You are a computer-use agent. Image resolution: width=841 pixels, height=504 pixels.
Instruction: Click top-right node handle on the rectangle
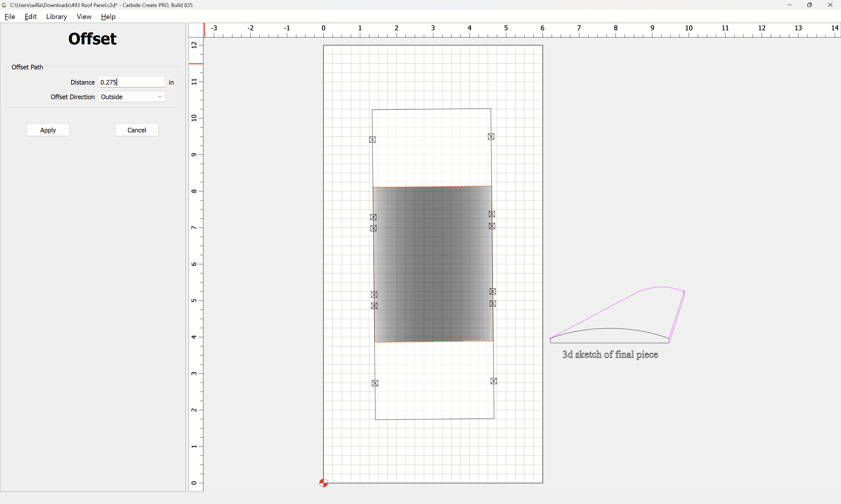click(491, 136)
